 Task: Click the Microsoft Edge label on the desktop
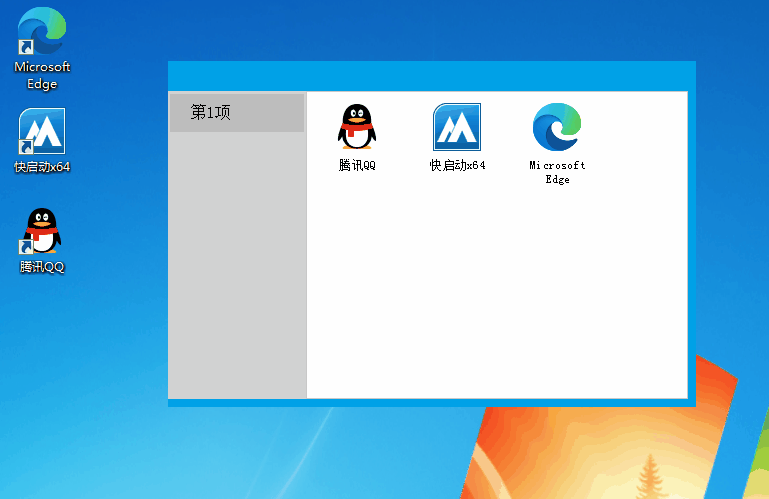pos(42,75)
